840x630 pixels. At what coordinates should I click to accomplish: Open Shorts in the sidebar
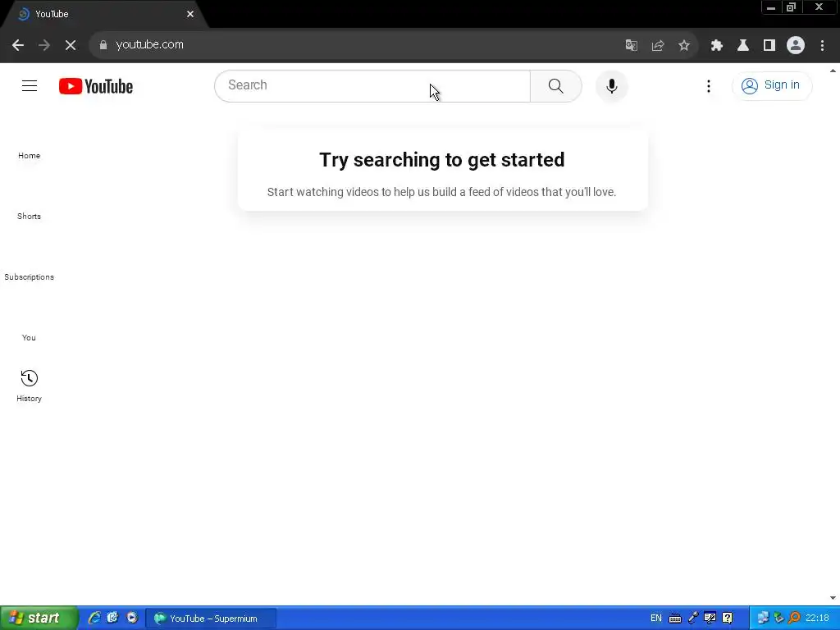point(29,216)
